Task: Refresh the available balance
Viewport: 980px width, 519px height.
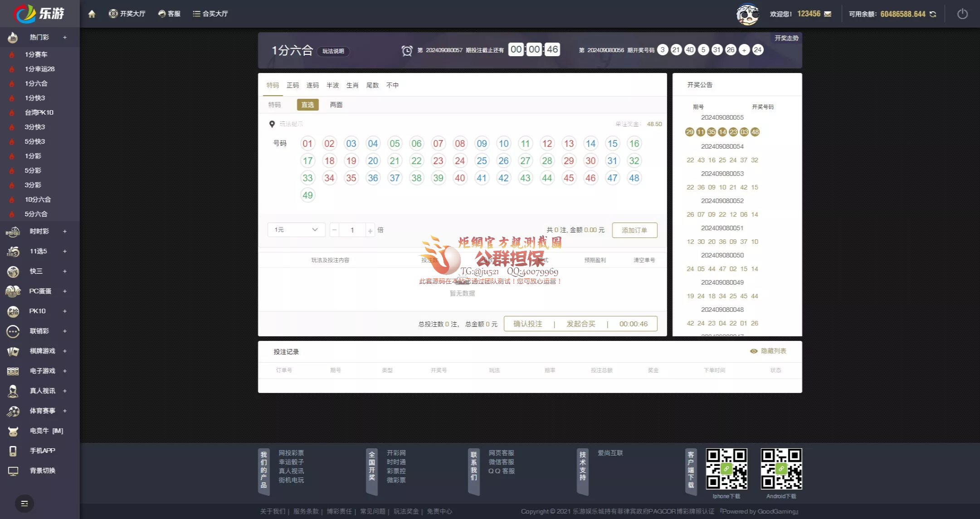Action: [932, 14]
